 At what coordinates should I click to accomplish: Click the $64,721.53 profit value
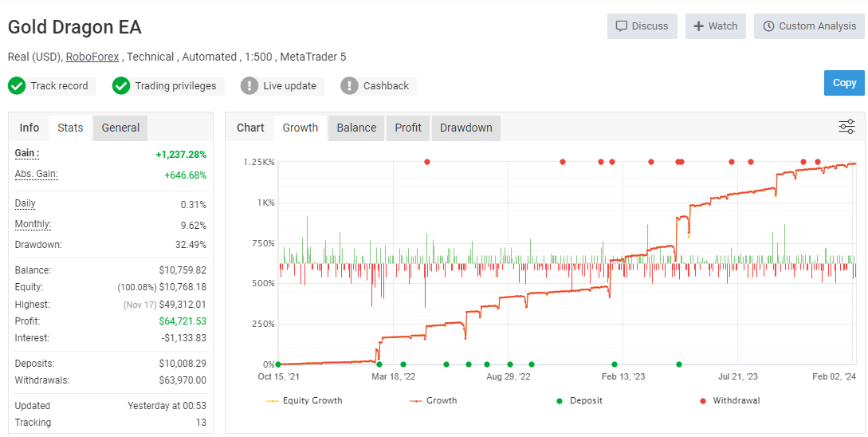coord(183,321)
